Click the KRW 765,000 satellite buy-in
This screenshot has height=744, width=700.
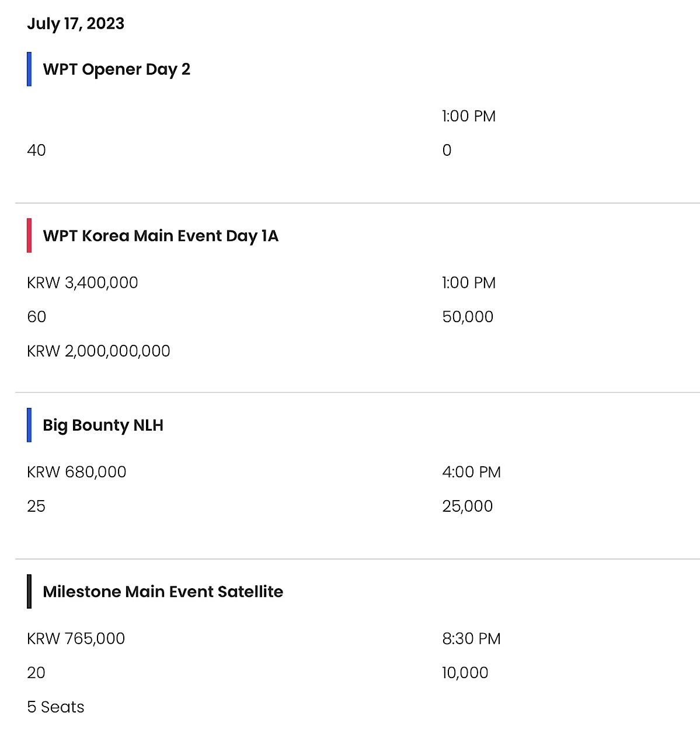click(76, 638)
